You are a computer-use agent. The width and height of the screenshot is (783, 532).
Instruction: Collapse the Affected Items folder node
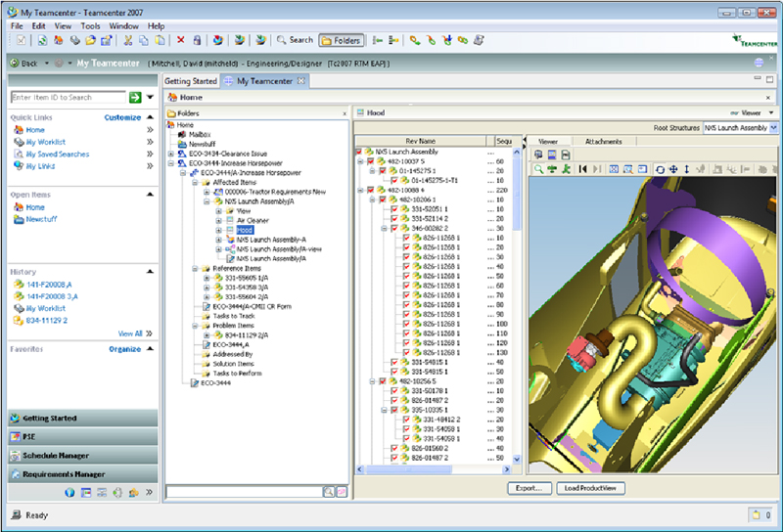pos(195,183)
